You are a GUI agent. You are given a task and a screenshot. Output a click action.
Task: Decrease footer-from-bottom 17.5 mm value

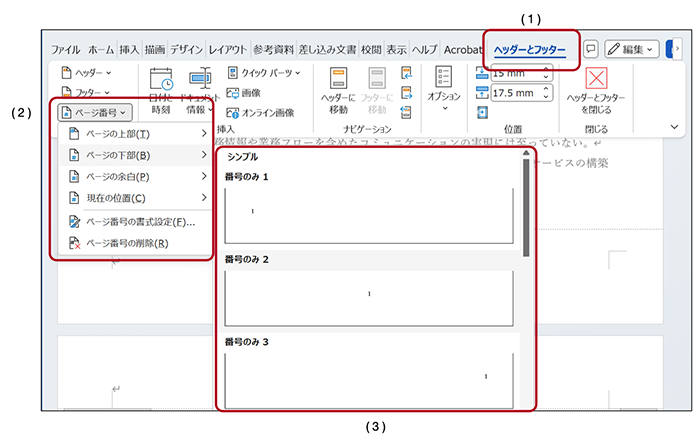tap(546, 97)
